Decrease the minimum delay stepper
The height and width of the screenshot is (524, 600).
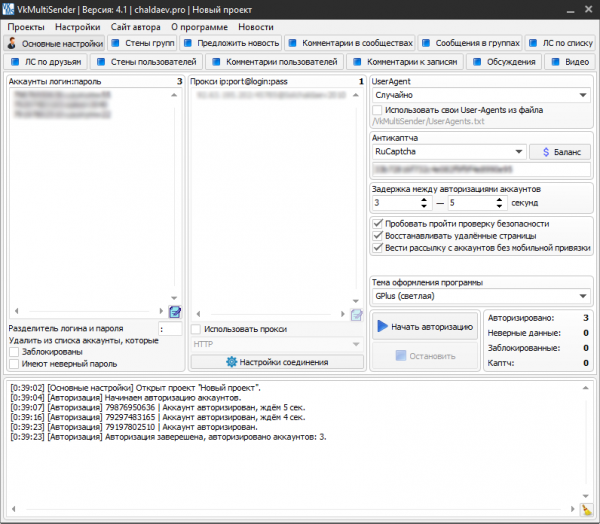(424, 206)
